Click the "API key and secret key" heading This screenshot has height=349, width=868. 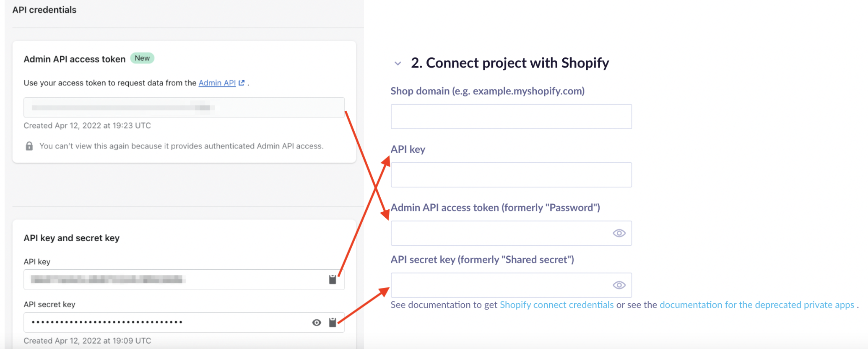click(72, 238)
